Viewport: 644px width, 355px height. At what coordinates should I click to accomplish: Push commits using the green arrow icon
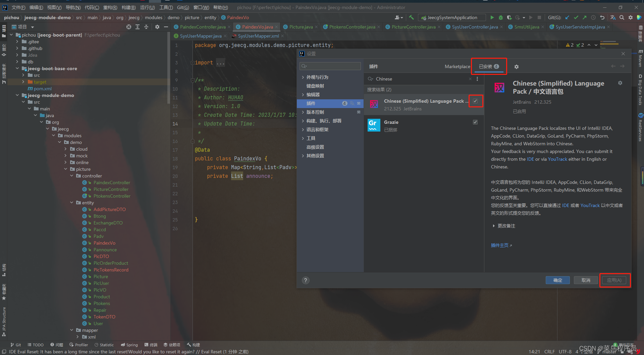click(584, 17)
